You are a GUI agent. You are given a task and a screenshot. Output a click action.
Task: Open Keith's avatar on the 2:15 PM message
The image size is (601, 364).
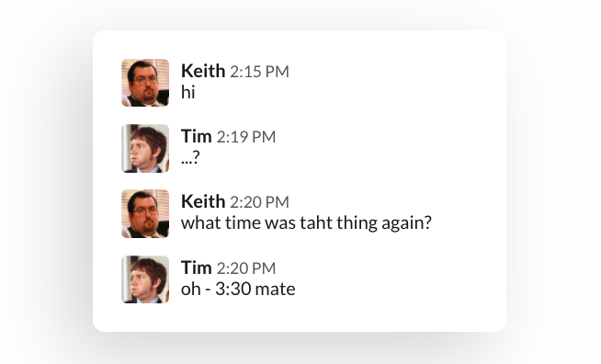(145, 83)
